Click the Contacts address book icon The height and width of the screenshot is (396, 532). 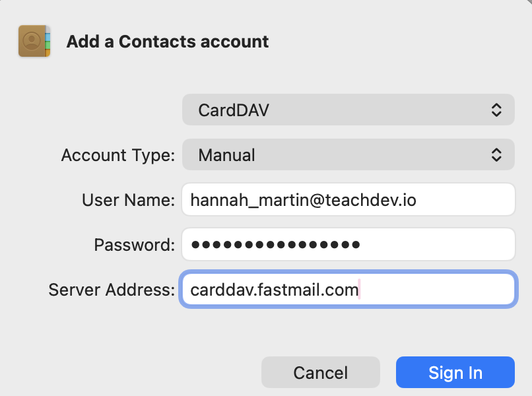35,42
